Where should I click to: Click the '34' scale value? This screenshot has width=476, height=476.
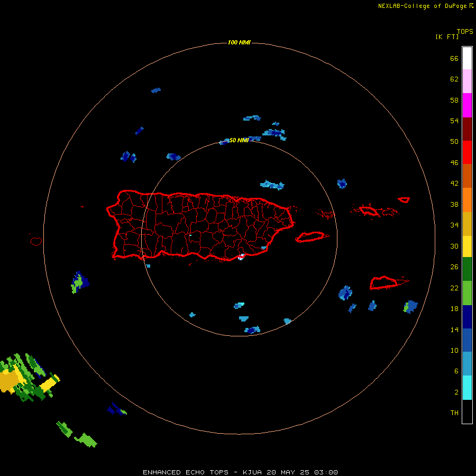[454, 225]
